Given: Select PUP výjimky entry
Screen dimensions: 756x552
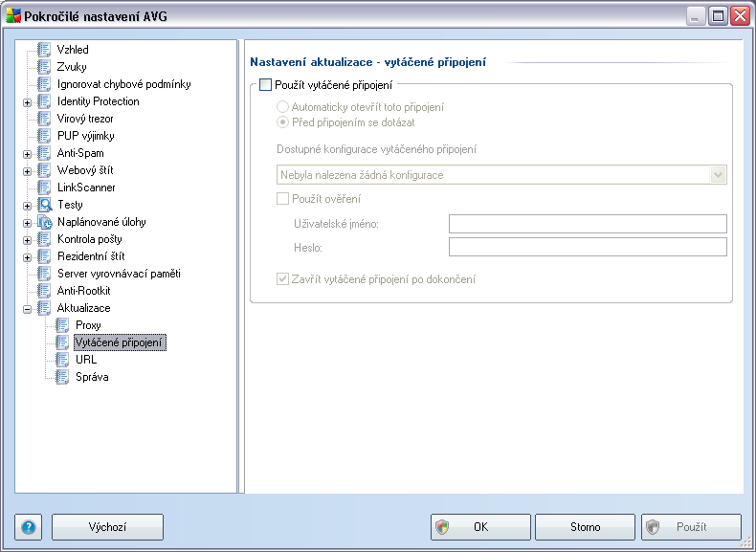Looking at the screenshot, I should click(x=86, y=136).
